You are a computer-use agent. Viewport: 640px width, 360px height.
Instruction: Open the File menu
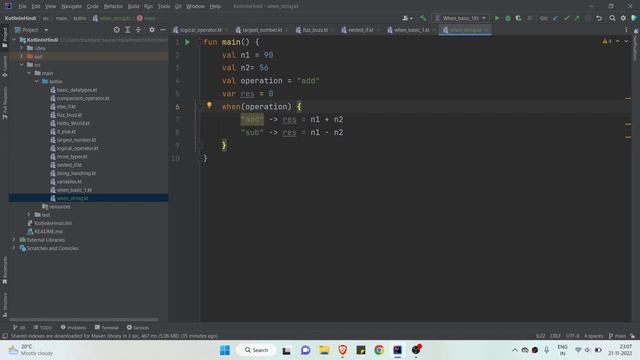click(x=22, y=6)
